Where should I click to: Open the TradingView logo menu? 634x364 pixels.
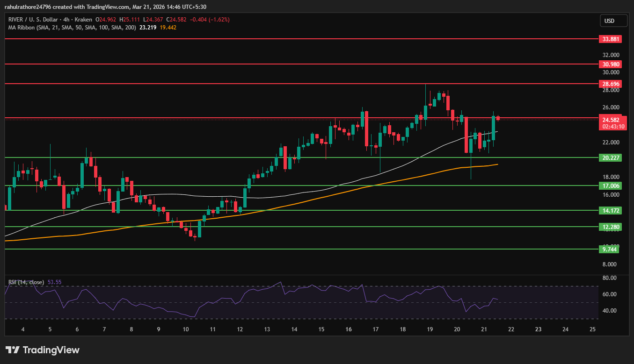40,350
